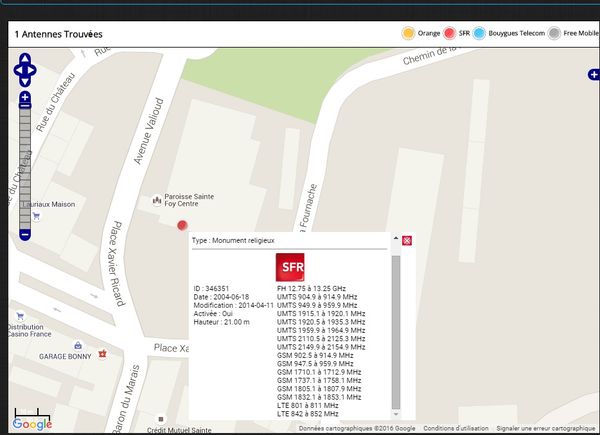Click the SFR logo in the popup

tap(290, 267)
